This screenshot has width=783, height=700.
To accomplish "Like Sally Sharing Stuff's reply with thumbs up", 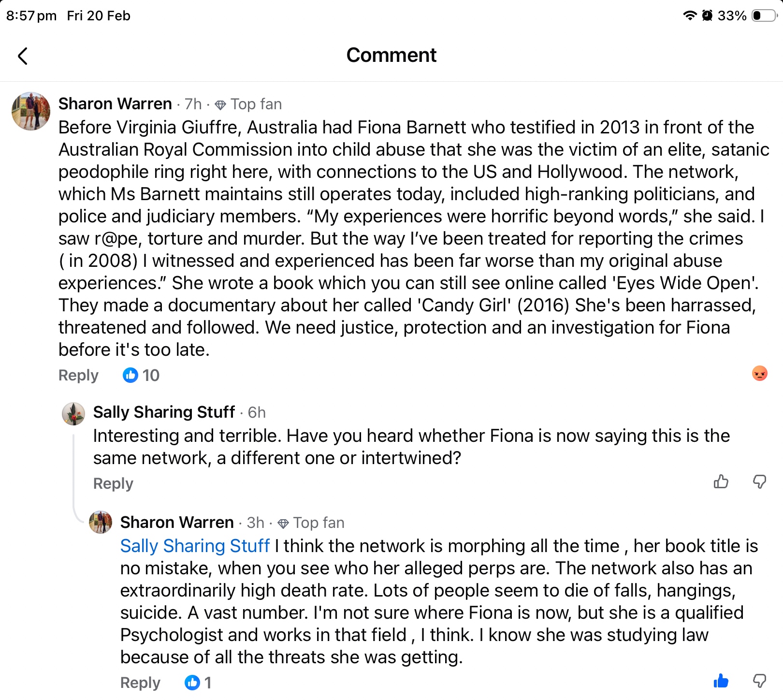I will (x=721, y=481).
